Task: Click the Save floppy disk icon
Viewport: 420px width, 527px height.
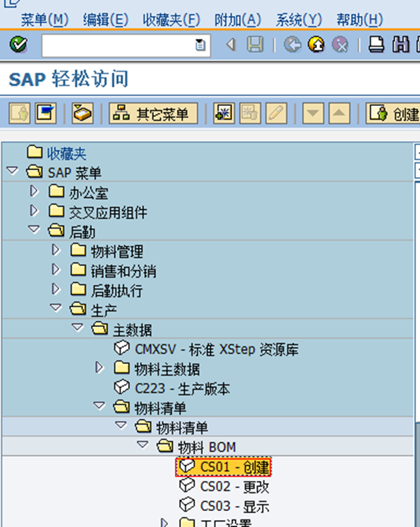Action: (255, 45)
